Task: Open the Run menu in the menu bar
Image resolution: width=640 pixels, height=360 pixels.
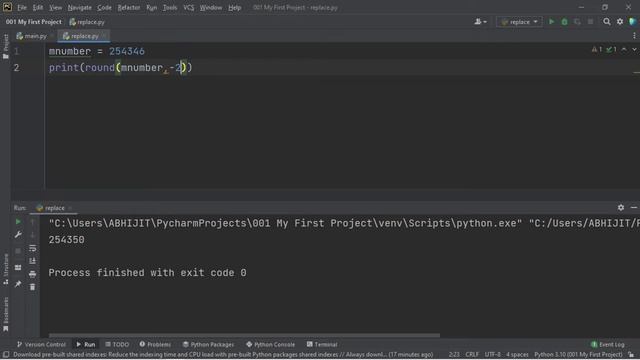Action: [x=151, y=7]
